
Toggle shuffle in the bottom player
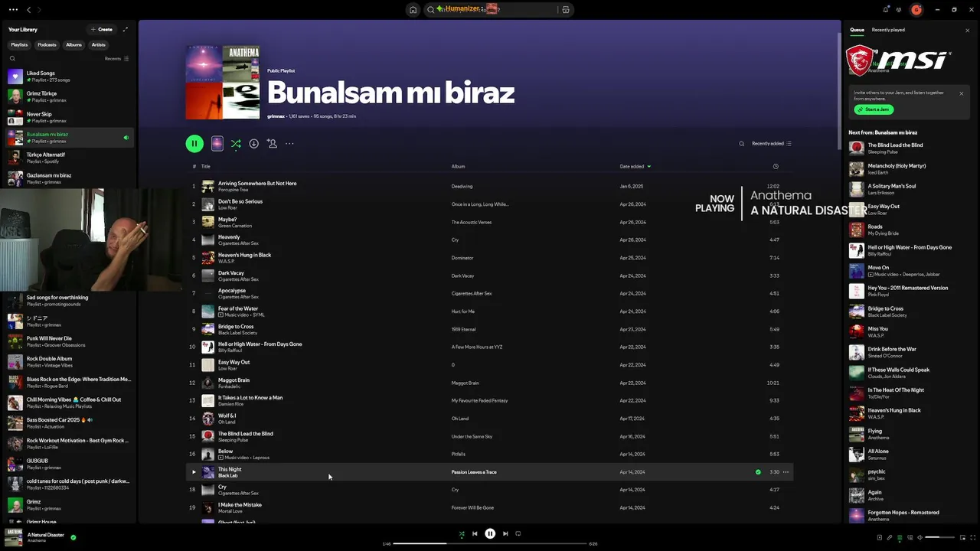point(462,533)
